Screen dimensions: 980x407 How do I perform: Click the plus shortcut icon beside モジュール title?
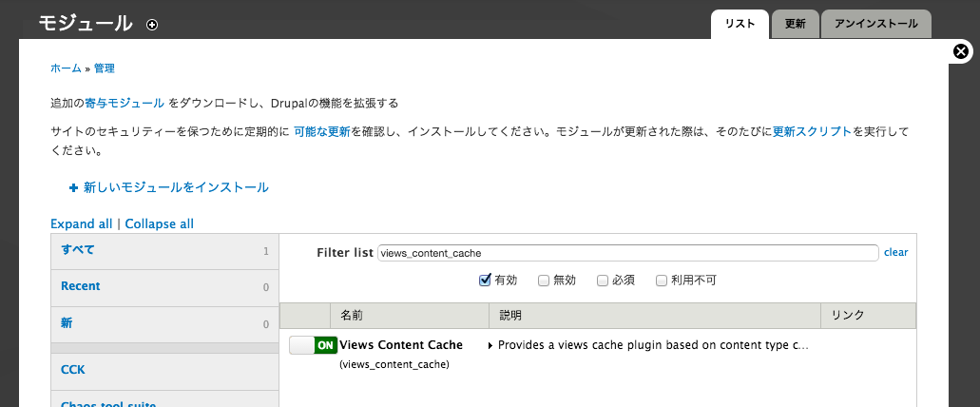(x=152, y=25)
